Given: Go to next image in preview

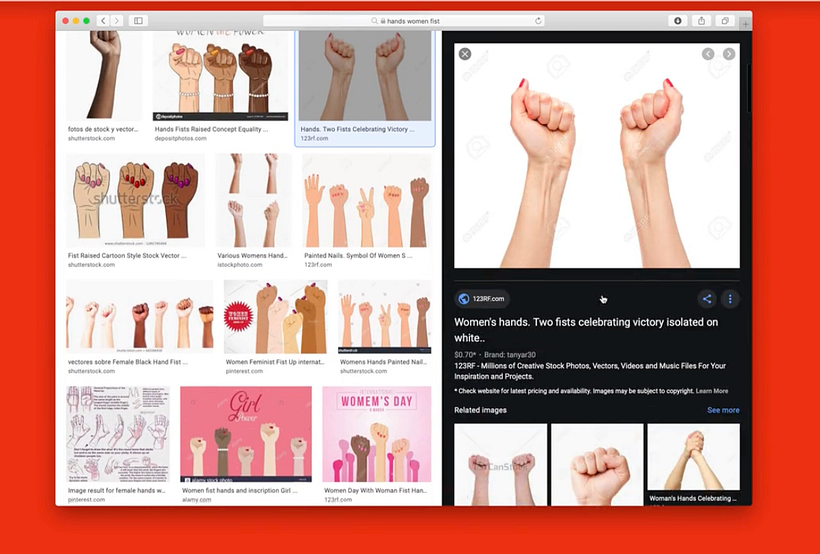Looking at the screenshot, I should 729,54.
